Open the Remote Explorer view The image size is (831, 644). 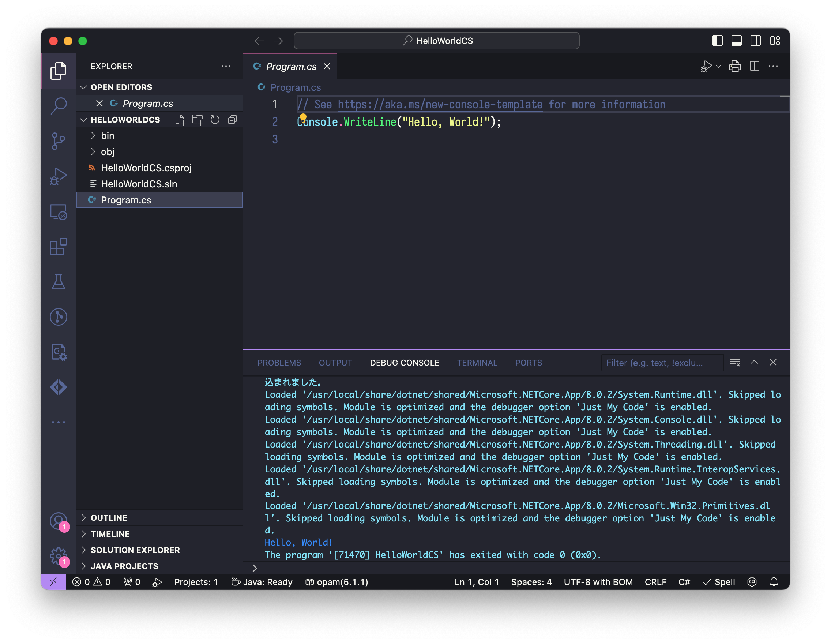click(x=58, y=211)
